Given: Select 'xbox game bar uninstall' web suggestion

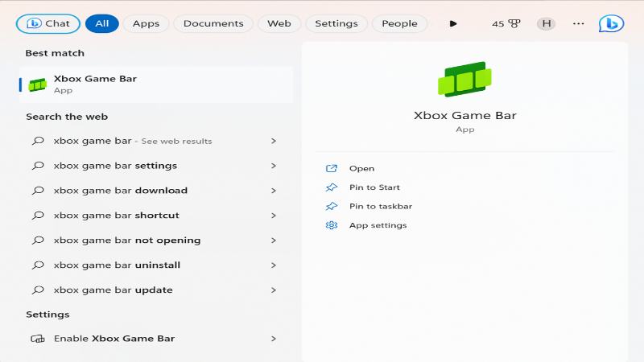Looking at the screenshot, I should 156,265.
